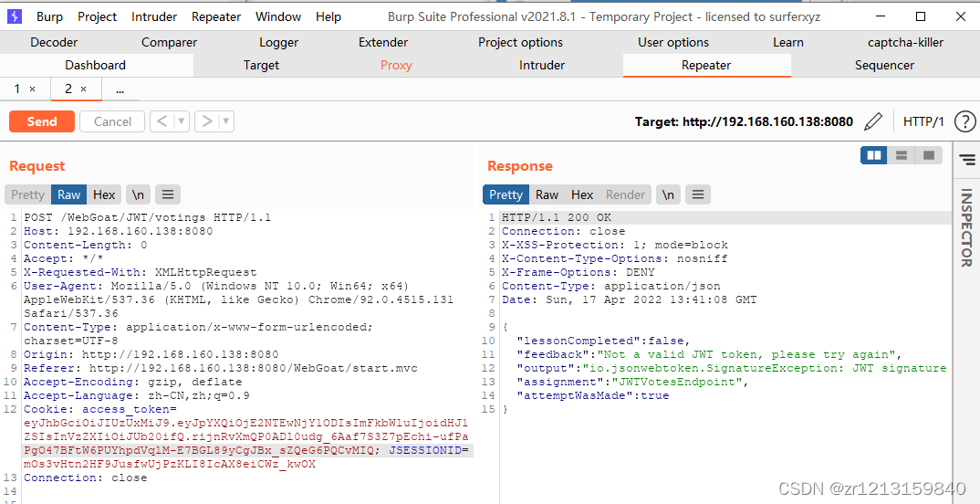Click the Send button
Image resolution: width=980 pixels, height=504 pixels.
pyautogui.click(x=42, y=121)
